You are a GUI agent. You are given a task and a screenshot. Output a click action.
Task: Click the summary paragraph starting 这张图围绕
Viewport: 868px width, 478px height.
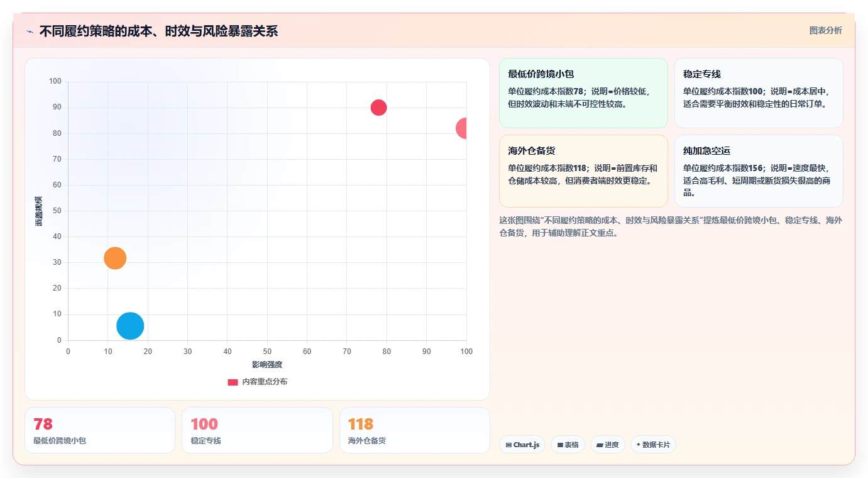pos(671,226)
